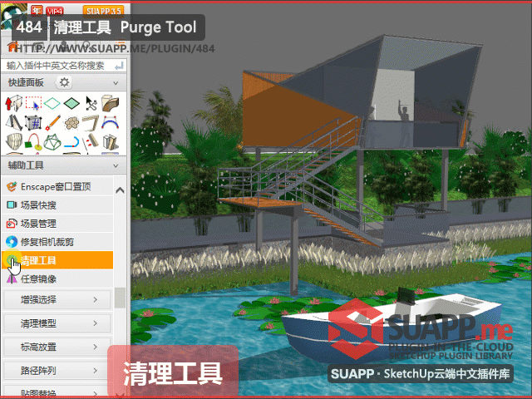This screenshot has width=532, height=399.
Task: Click the 快捷面板 header label
Action: tap(26, 82)
